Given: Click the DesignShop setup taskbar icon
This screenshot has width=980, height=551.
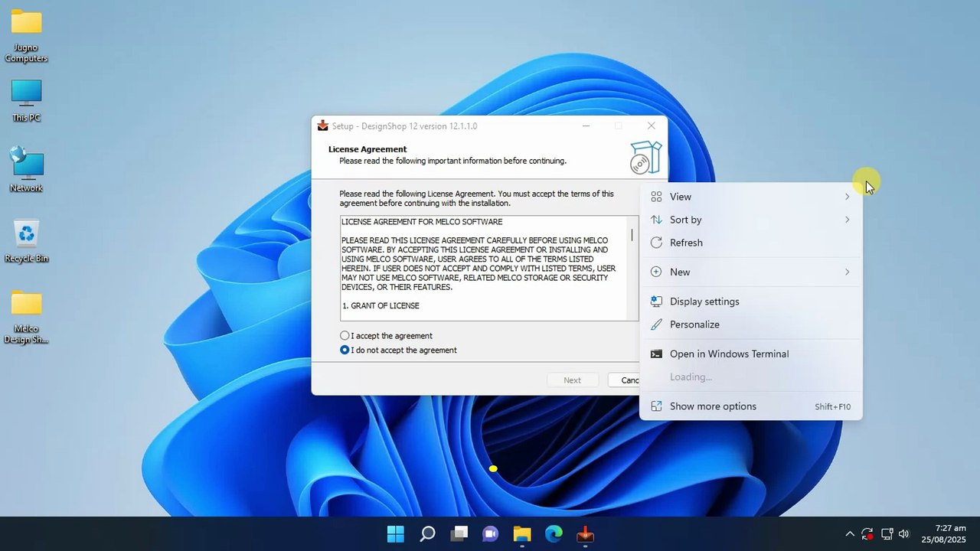Looking at the screenshot, I should point(585,534).
